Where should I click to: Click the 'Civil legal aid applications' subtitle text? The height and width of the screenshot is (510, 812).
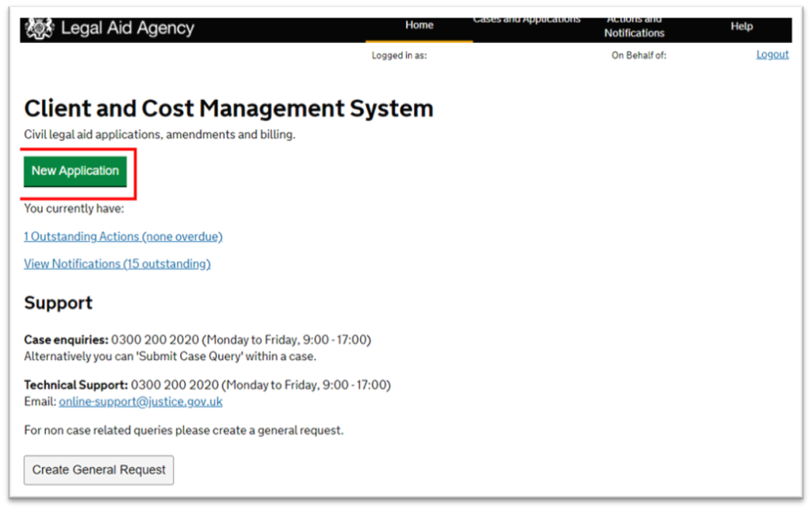click(x=159, y=135)
